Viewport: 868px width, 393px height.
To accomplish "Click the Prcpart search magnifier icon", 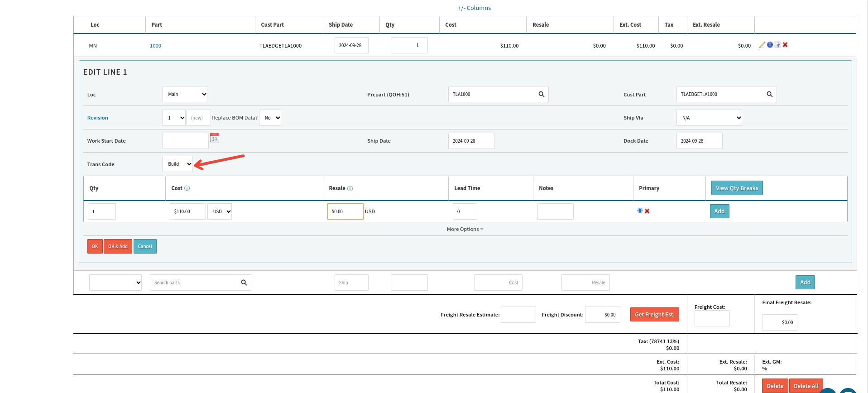I will click(x=541, y=94).
